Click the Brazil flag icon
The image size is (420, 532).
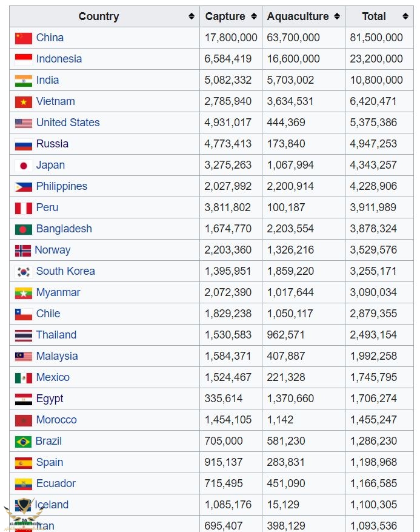point(24,442)
